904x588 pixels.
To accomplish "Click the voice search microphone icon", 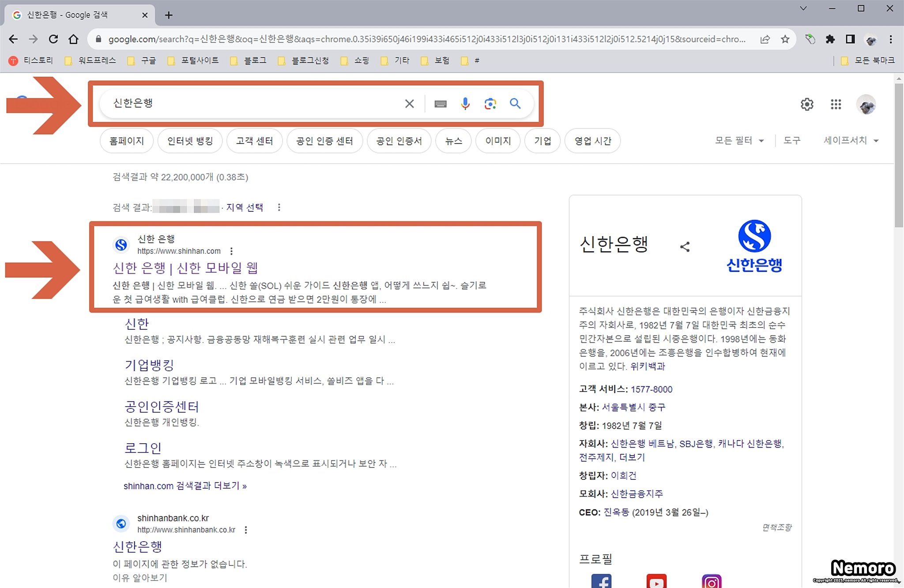I will click(x=465, y=104).
